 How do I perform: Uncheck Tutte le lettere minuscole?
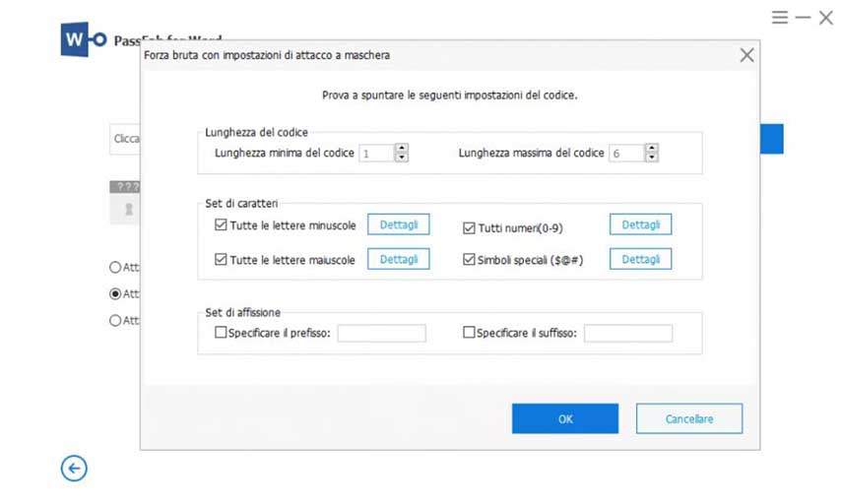point(221,225)
